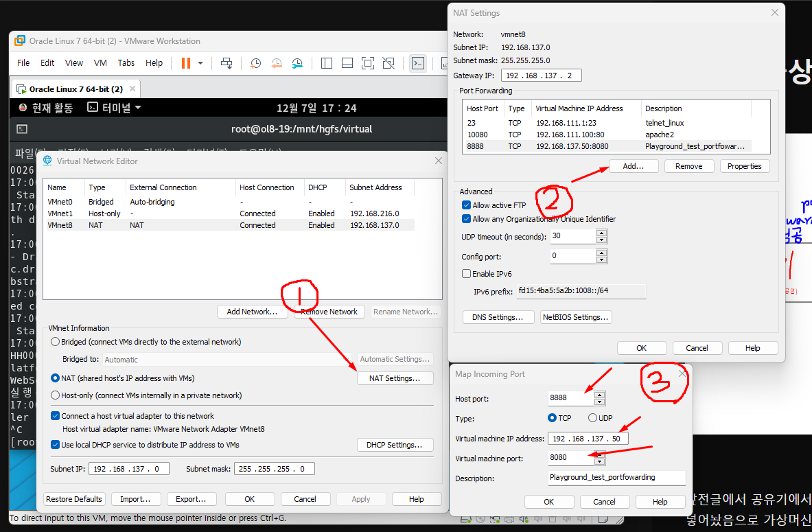
Task: Click the VMware Workstation logo in title bar
Action: [20, 41]
